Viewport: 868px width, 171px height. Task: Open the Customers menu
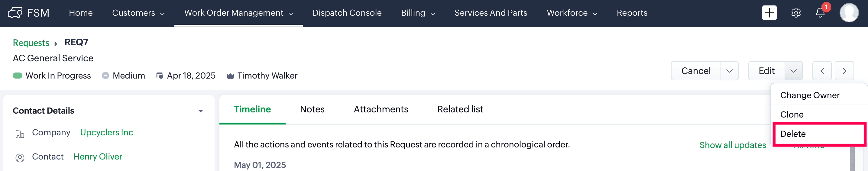[138, 13]
